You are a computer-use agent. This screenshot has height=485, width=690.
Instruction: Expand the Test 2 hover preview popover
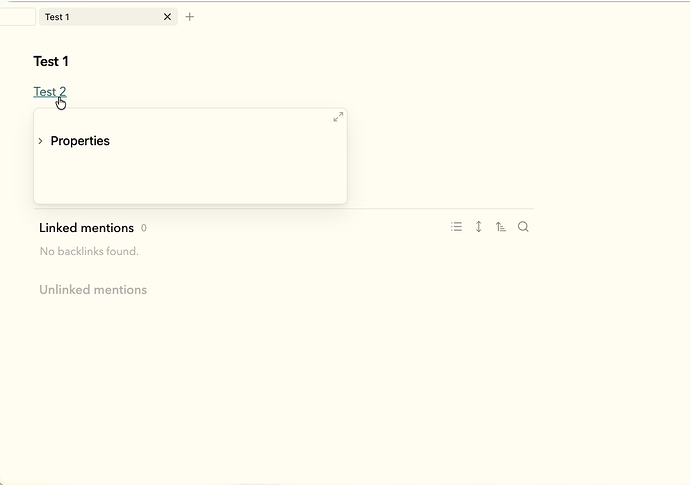pyautogui.click(x=338, y=117)
